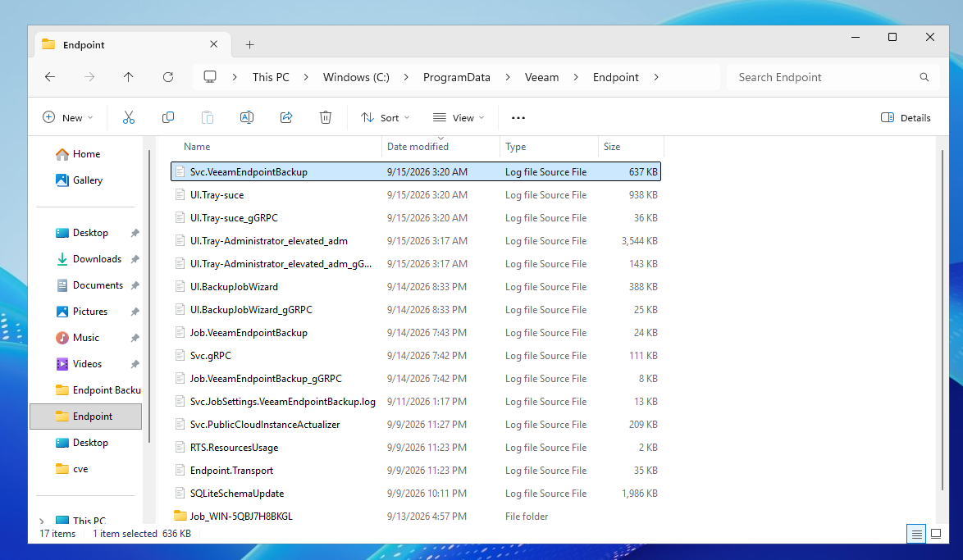
Task: Expand chevron after This PC breadcrumb
Action: (x=306, y=77)
